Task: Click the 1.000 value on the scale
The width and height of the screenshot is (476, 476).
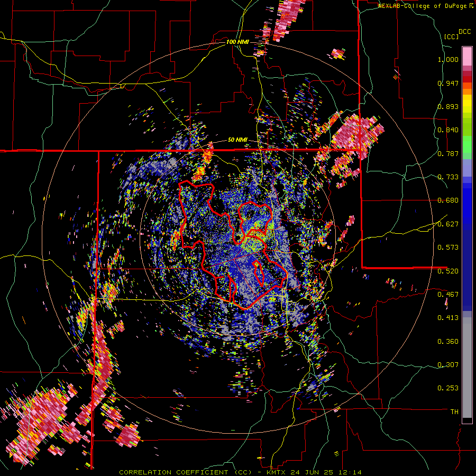Action: point(448,59)
